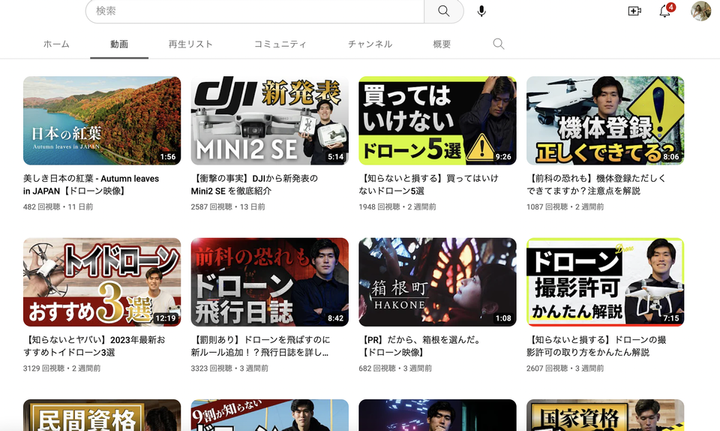
Task: Open the 民間資格 thumbnail in bottom row
Action: 102,415
